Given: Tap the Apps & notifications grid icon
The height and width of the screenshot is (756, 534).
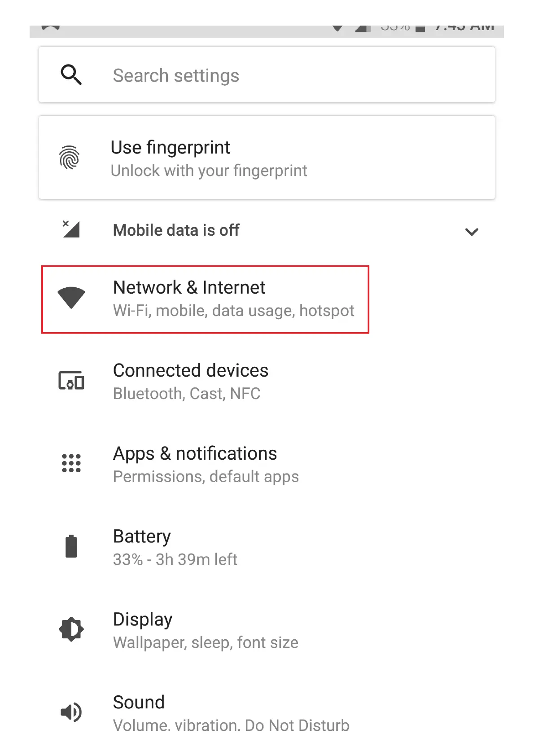Looking at the screenshot, I should coord(71,463).
